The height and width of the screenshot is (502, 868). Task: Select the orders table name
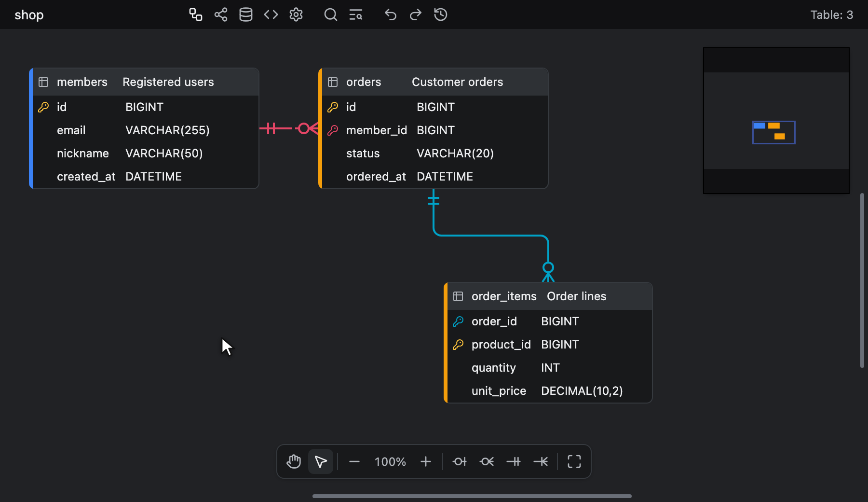tap(364, 82)
